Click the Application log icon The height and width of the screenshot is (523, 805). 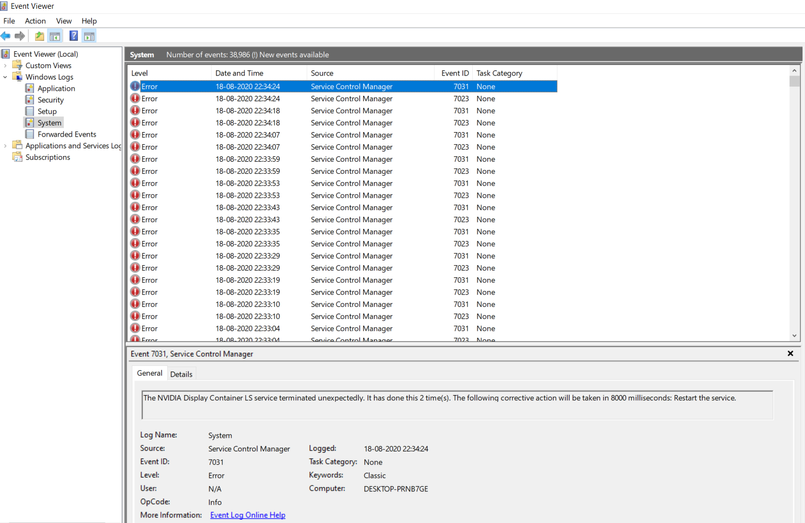[x=30, y=88]
